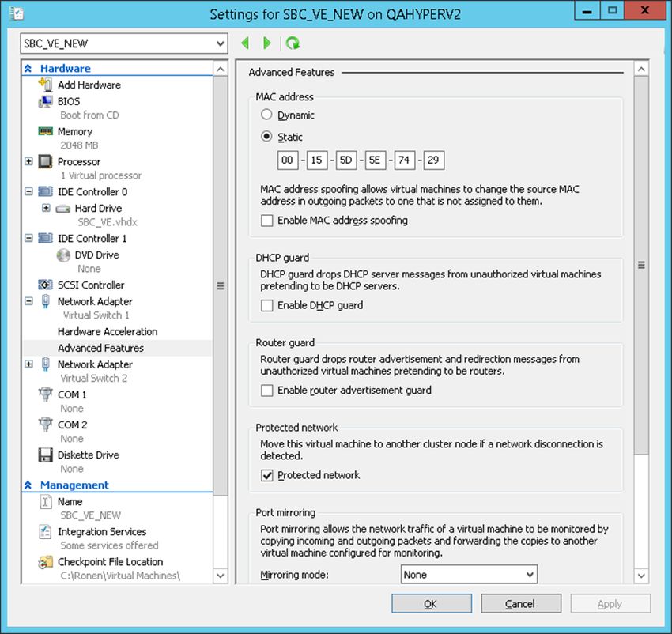Click the left tree scrollbar up arrow
672x634 pixels.
click(x=221, y=69)
